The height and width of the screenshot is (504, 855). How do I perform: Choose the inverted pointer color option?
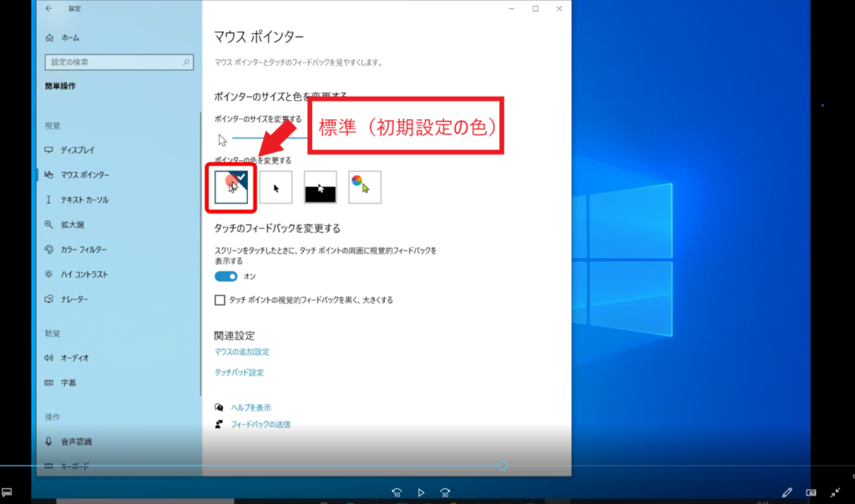point(320,188)
